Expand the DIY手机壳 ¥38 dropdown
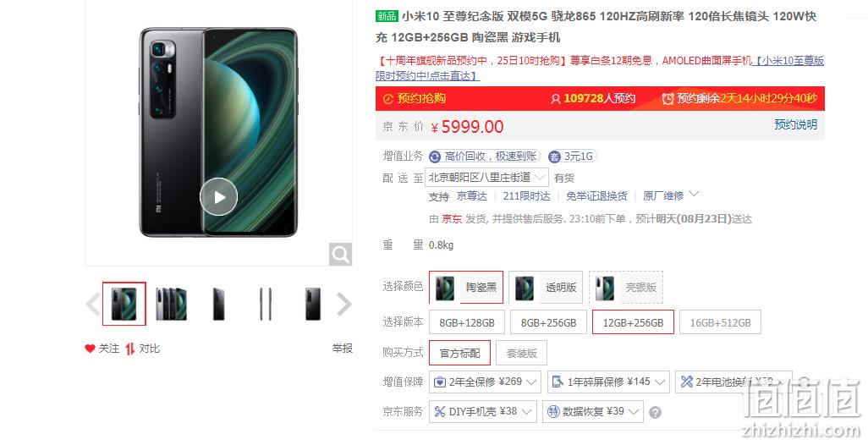 [483, 412]
